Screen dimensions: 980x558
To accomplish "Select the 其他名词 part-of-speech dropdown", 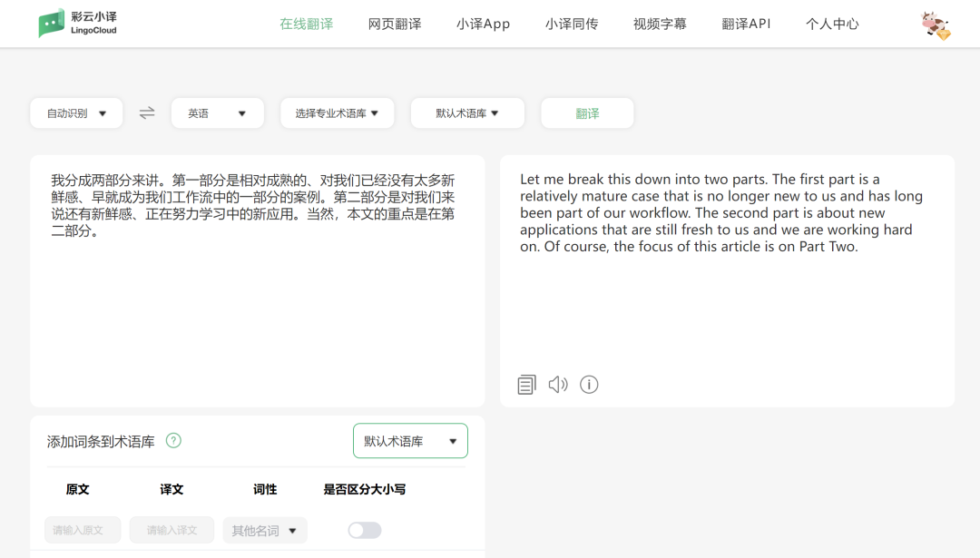I will [x=265, y=531].
